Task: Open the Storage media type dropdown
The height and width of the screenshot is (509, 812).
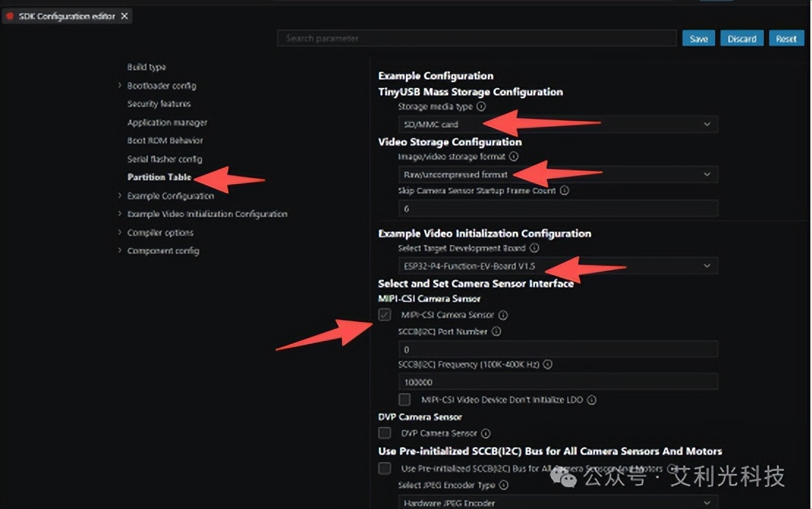Action: point(558,125)
